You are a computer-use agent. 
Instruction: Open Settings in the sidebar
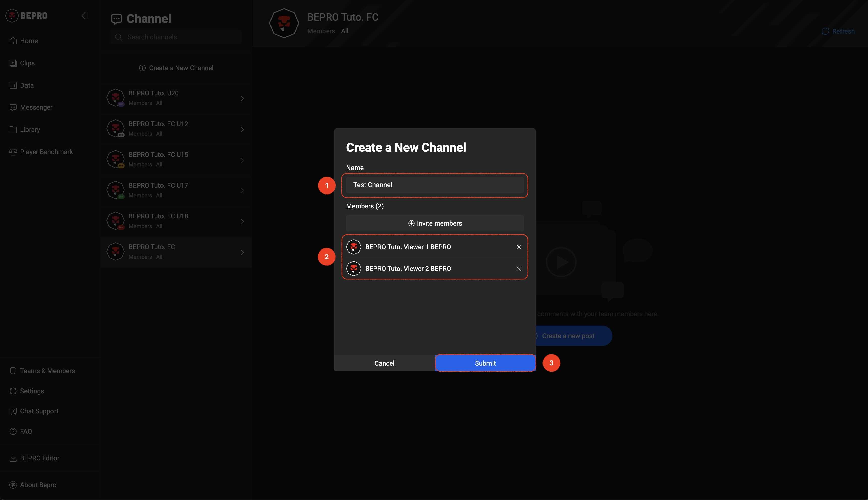coord(32,391)
